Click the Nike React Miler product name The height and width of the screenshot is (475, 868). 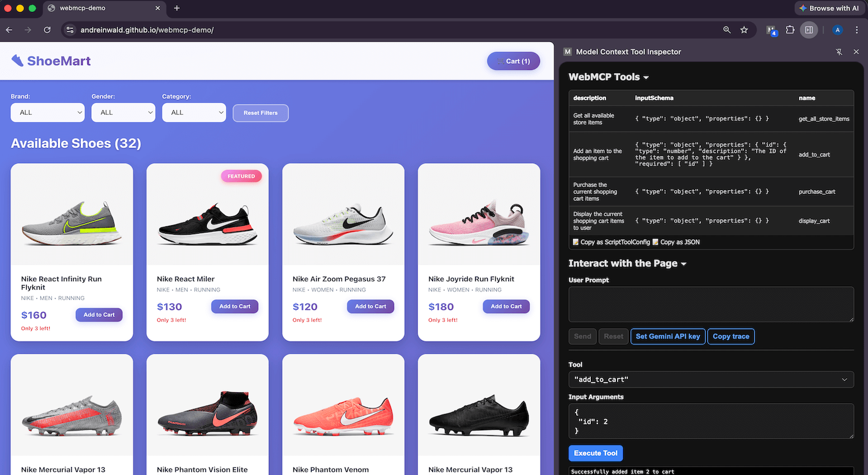(x=186, y=279)
